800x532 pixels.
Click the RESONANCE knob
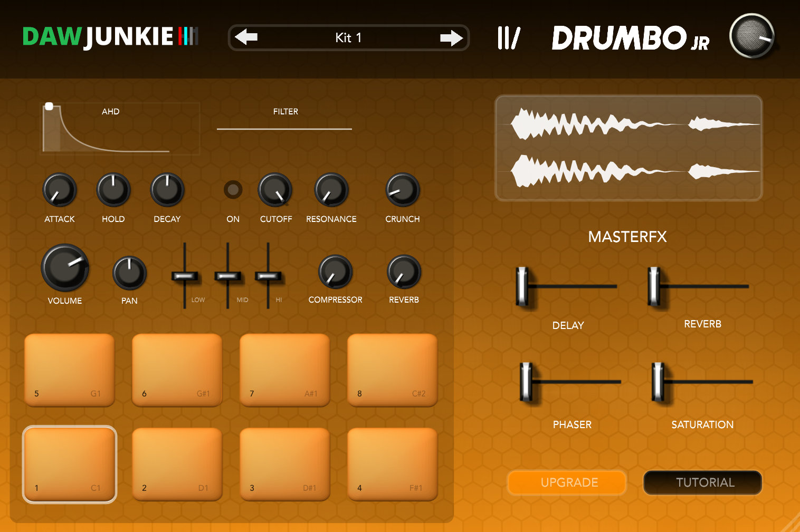[331, 190]
